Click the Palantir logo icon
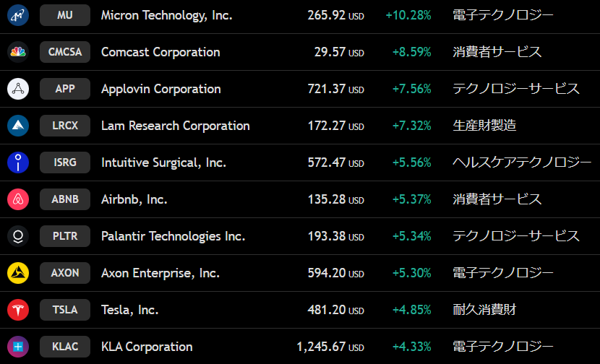The height and width of the screenshot is (364, 600). [18, 236]
